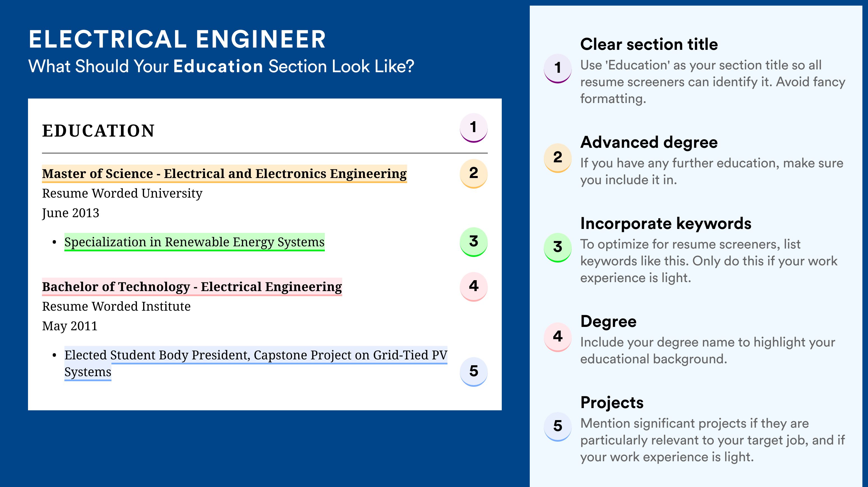The height and width of the screenshot is (487, 868).
Task: Click the Advanced degree tip heading
Action: (649, 142)
